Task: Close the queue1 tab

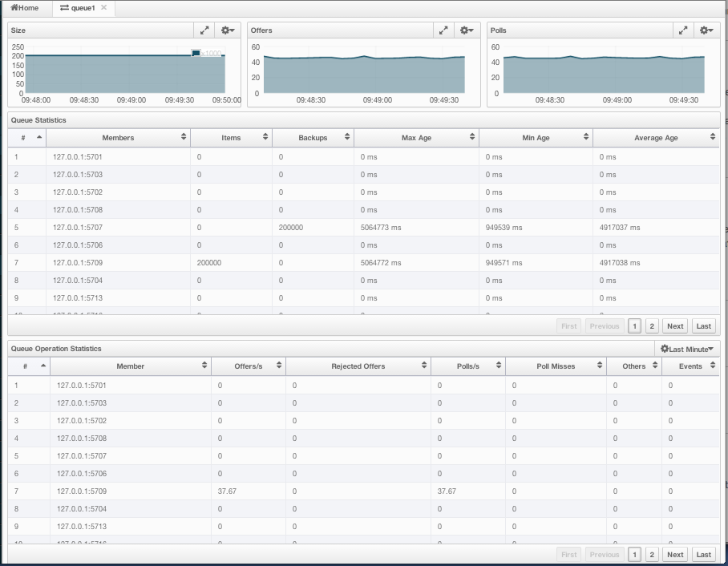Action: 103,8
